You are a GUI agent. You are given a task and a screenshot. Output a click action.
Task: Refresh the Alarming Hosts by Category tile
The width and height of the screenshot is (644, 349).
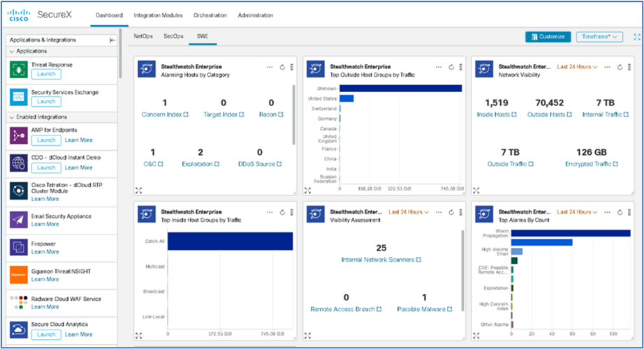282,67
